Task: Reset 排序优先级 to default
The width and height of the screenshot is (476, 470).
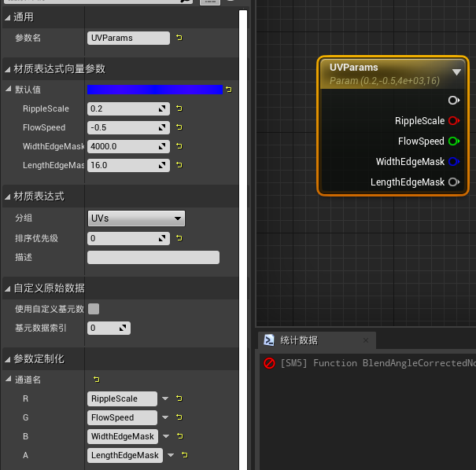Action: [x=179, y=238]
